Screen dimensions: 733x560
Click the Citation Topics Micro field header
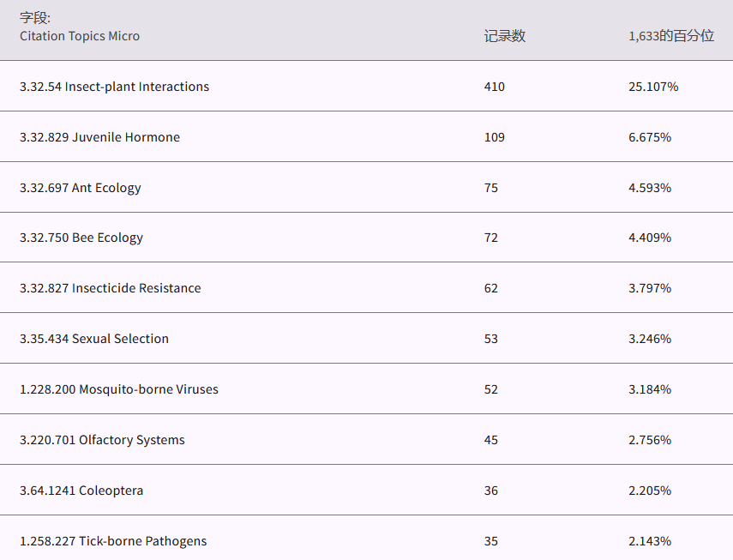click(x=80, y=36)
